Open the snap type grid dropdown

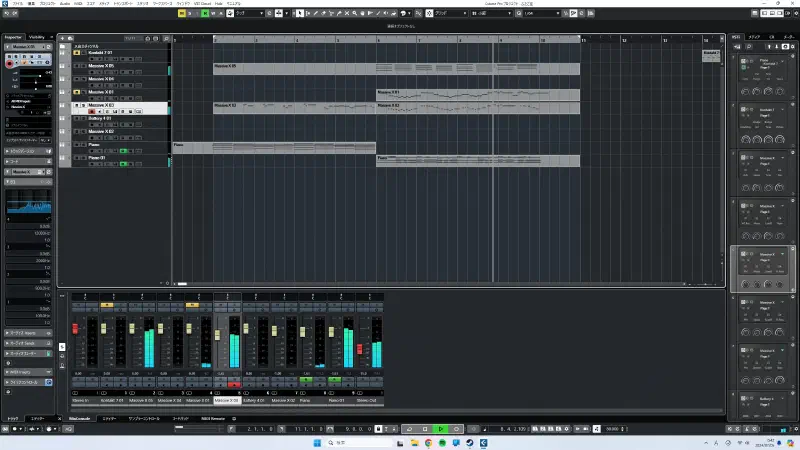[451, 13]
